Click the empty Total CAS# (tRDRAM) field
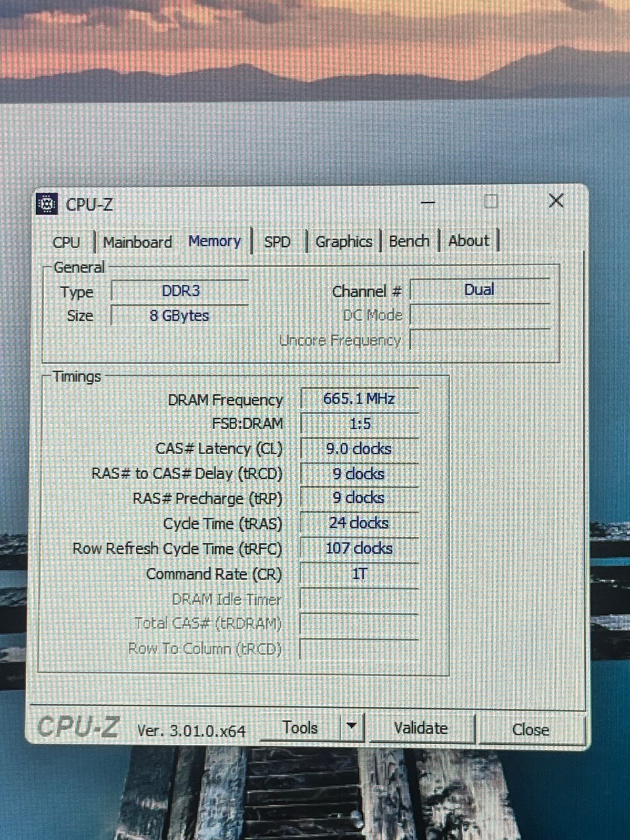The width and height of the screenshot is (630, 840). pos(360,623)
